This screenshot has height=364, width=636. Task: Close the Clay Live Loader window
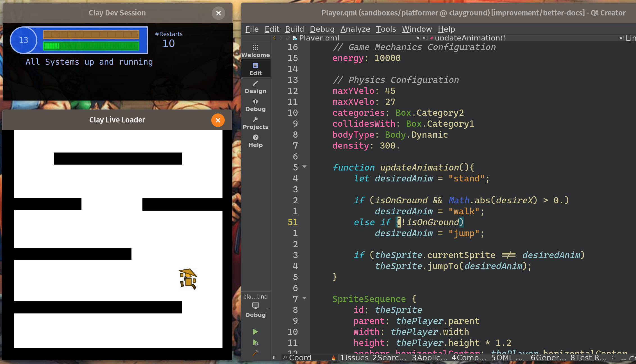[x=218, y=120]
